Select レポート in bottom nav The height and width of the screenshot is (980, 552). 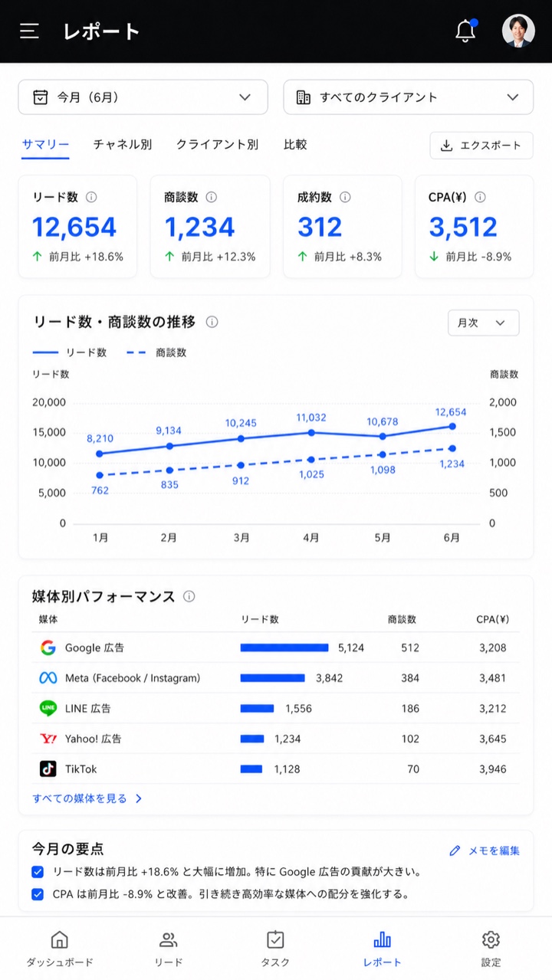(382, 949)
